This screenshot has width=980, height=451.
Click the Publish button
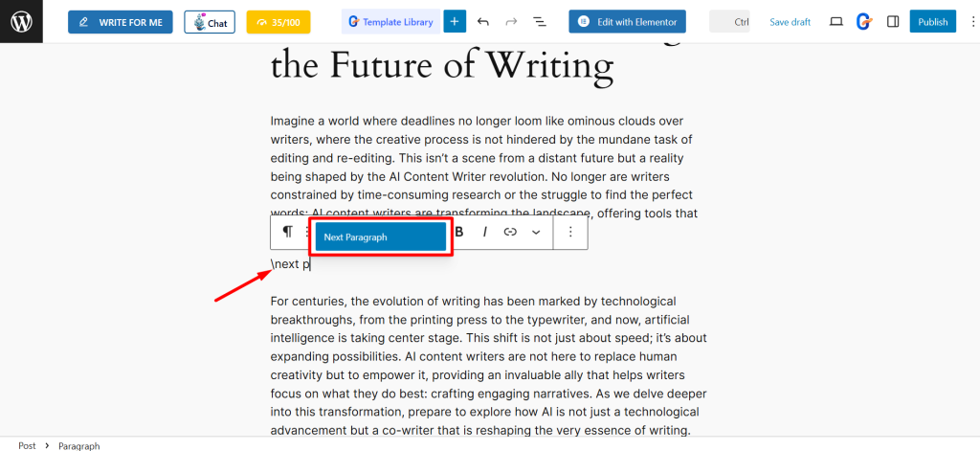[932, 21]
